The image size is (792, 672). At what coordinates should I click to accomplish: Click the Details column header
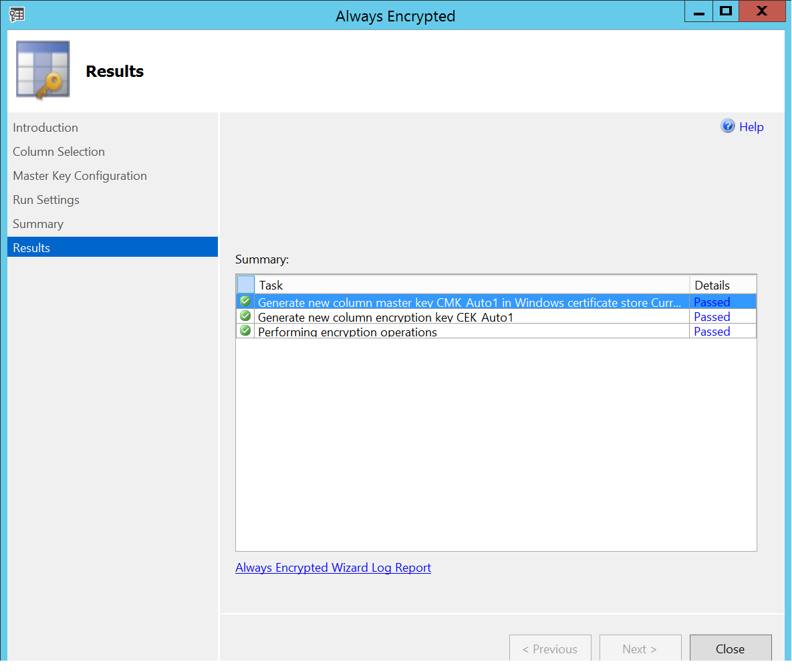pos(722,285)
